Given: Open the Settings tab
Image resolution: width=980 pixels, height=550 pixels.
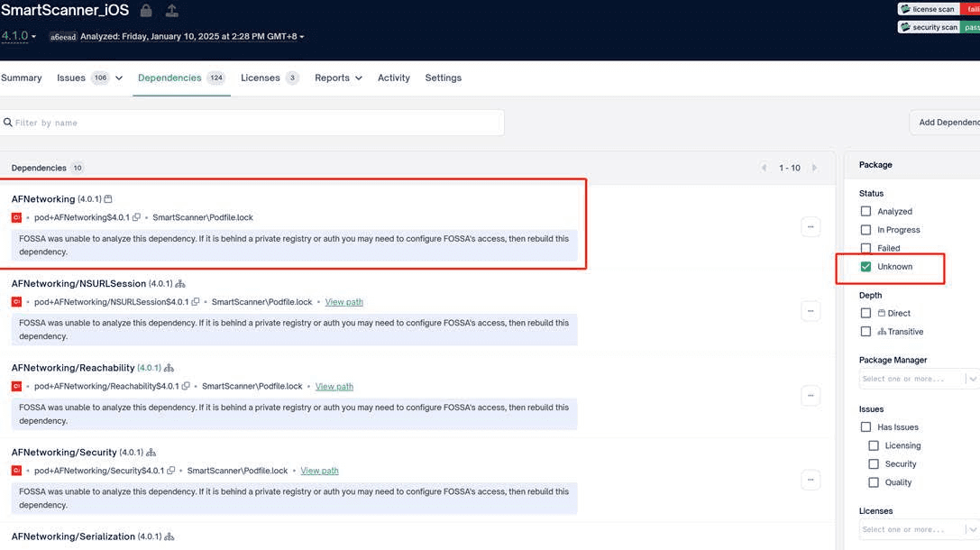Looking at the screenshot, I should coord(444,78).
